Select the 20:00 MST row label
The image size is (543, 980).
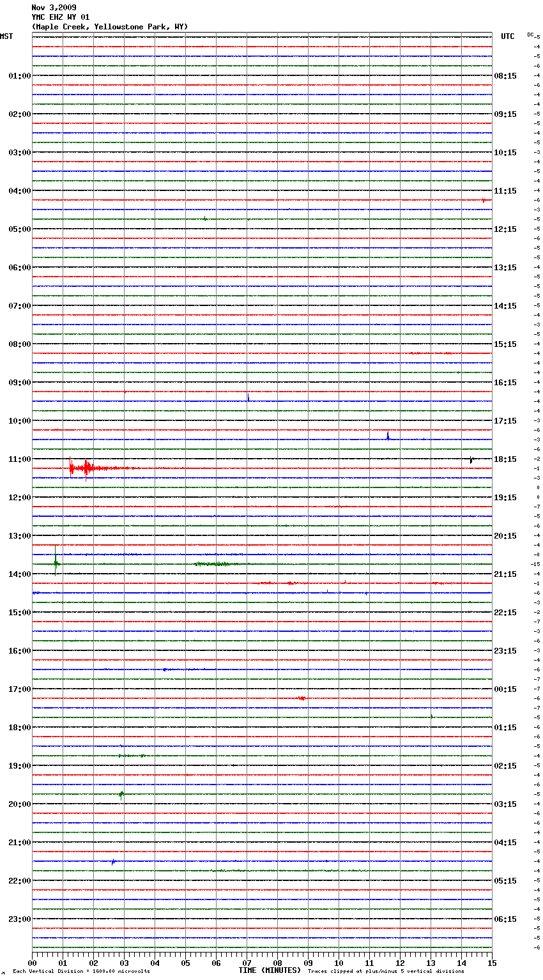pyautogui.click(x=20, y=804)
